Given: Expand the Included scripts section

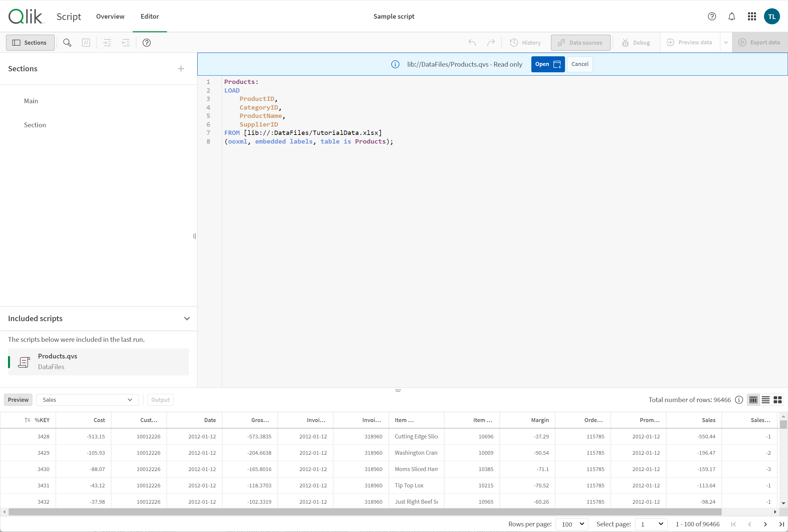Looking at the screenshot, I should pos(186,318).
